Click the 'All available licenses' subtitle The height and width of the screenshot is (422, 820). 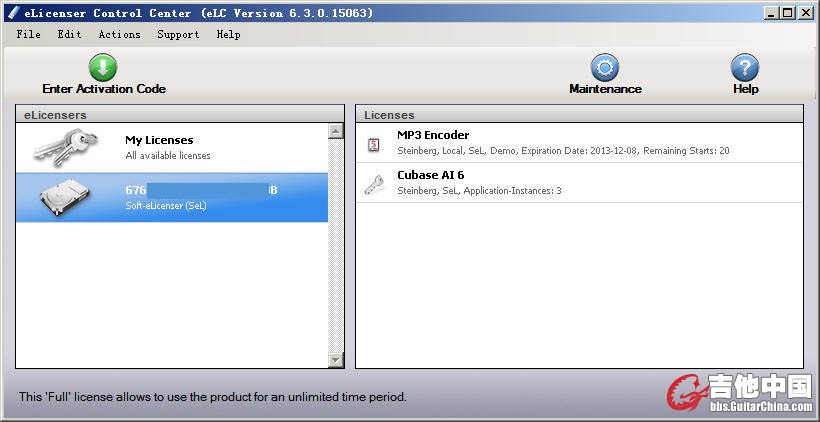click(x=168, y=156)
